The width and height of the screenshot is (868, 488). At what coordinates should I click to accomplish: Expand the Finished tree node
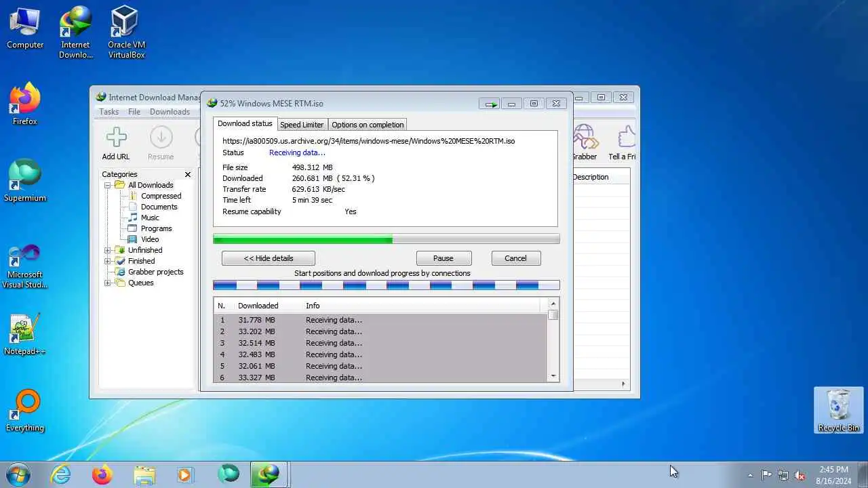tap(107, 261)
